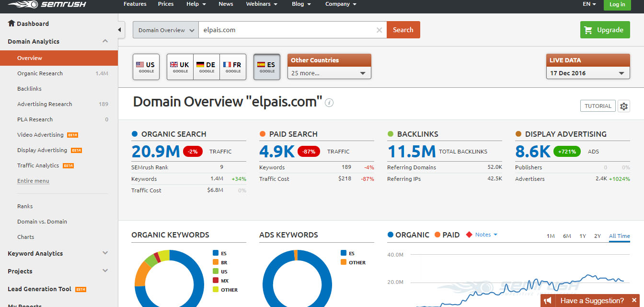Image resolution: width=644 pixels, height=307 pixels.
Task: Open the Notes dropdown on the chart
Action: 486,235
